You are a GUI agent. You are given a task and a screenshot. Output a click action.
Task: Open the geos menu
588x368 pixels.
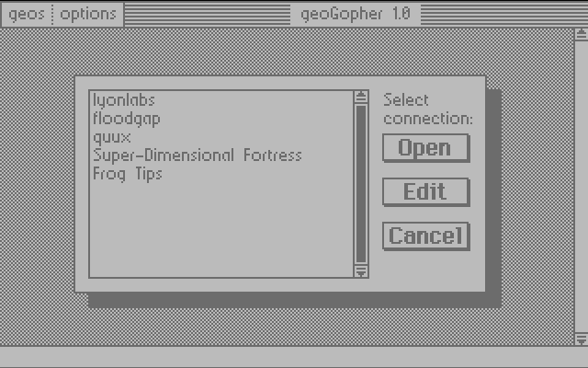27,15
